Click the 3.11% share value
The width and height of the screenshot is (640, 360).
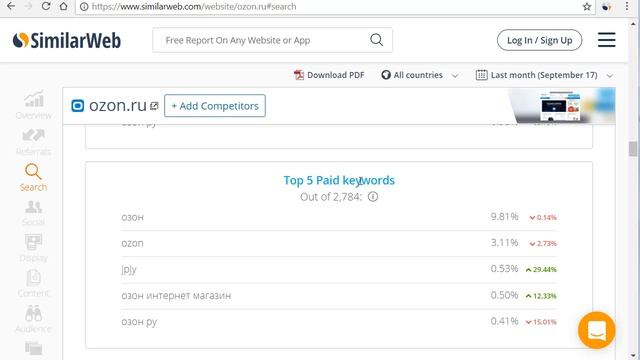tap(504, 242)
